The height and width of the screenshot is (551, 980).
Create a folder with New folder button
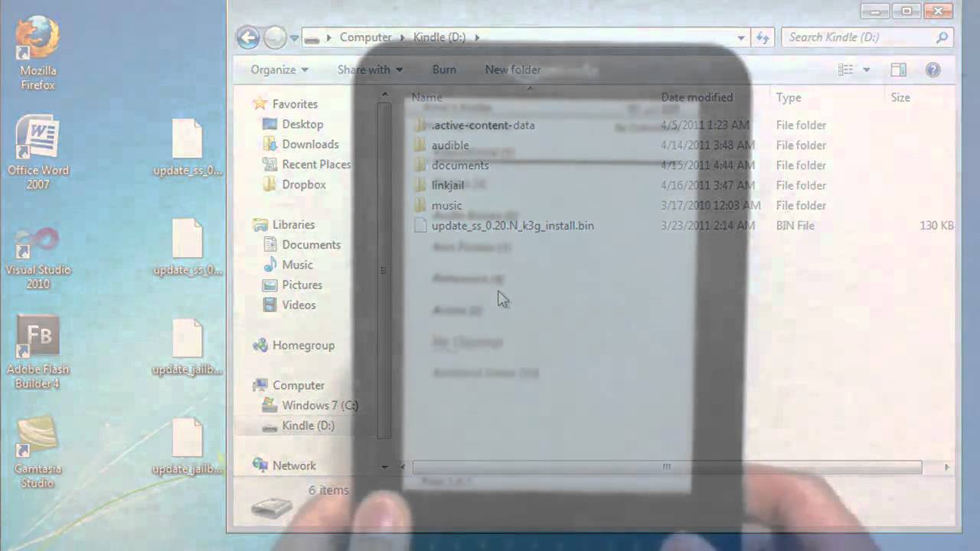point(513,70)
